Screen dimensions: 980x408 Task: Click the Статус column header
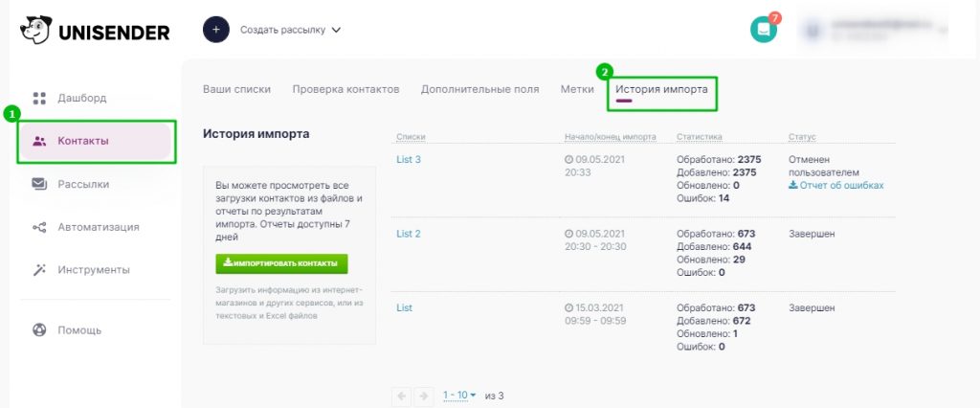click(x=802, y=137)
